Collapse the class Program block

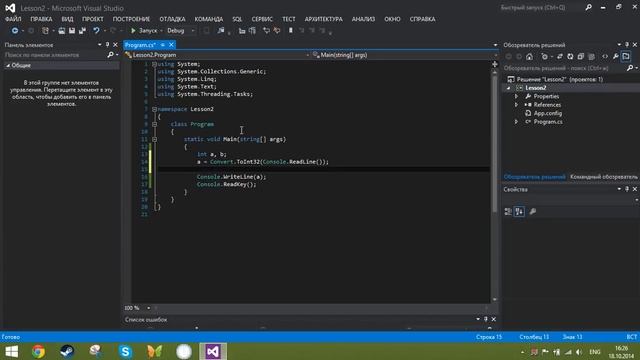coord(154,124)
